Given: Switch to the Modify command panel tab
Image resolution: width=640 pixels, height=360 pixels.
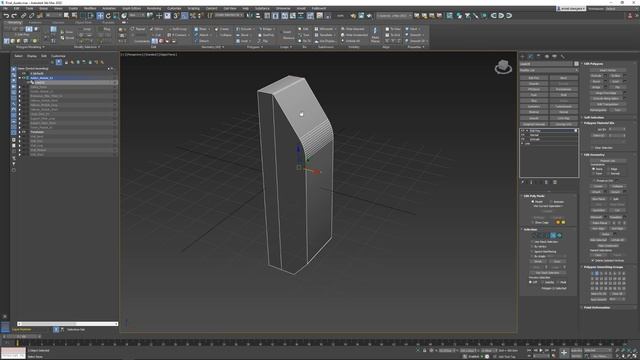Looking at the screenshot, I should [x=531, y=56].
